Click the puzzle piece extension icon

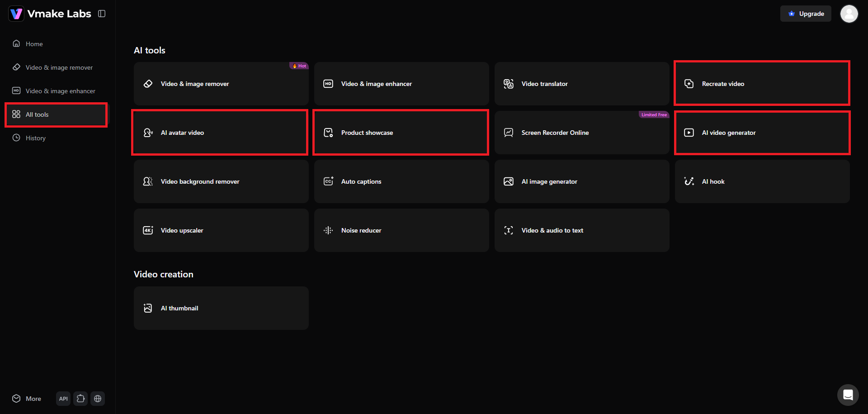(x=80, y=399)
